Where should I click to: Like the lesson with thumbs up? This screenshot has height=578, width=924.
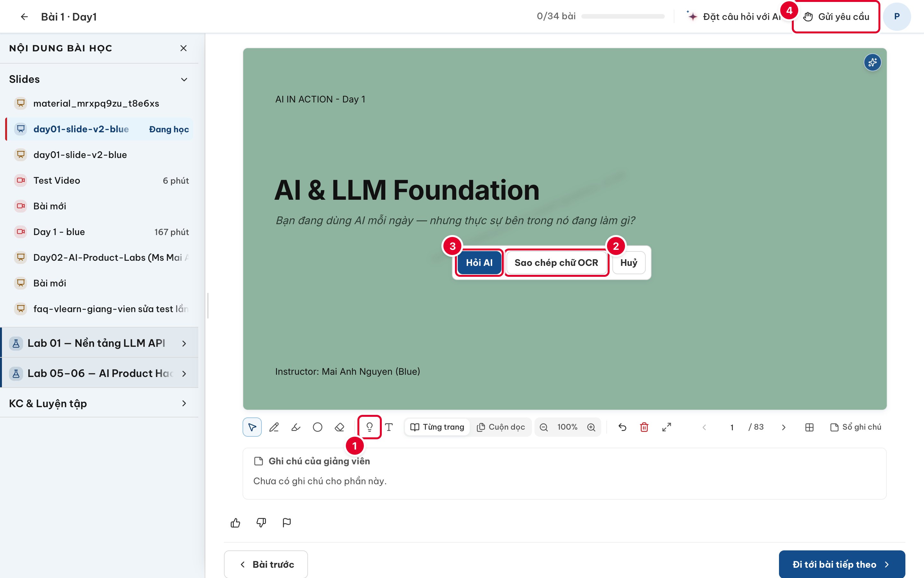(235, 522)
